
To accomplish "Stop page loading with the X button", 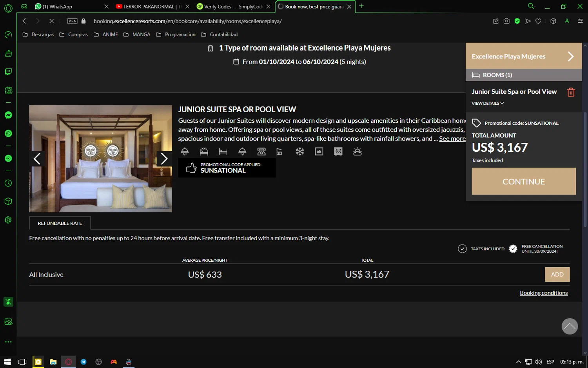I will (x=51, y=21).
